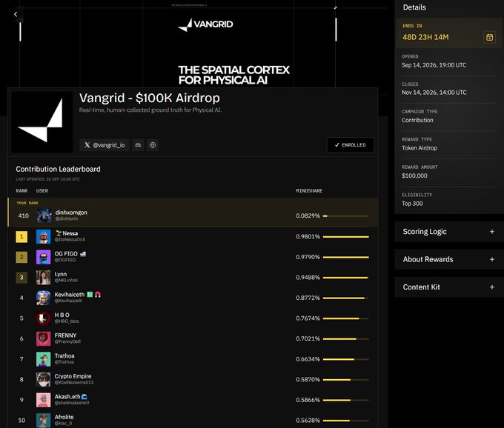Click the USER column header

[42, 191]
